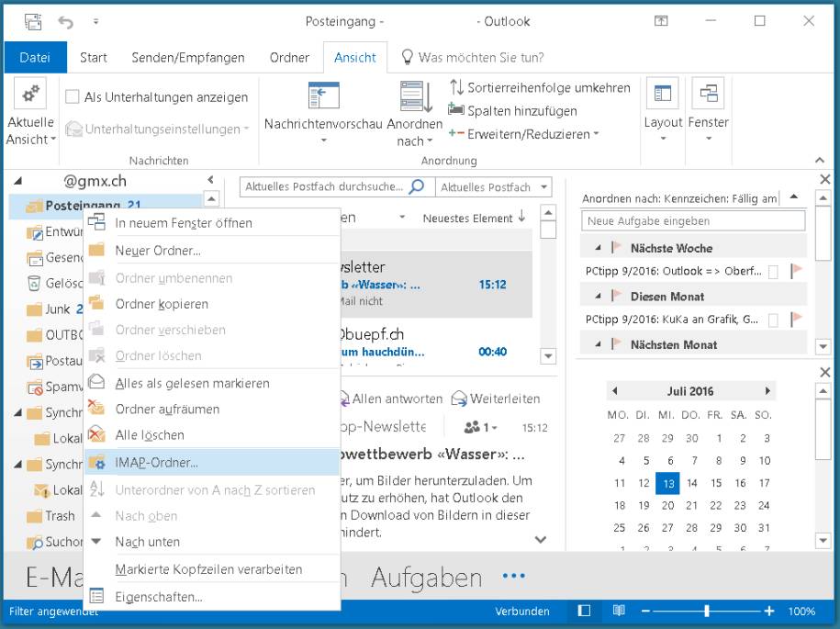Toggle Als Unterhaltungen anzeigen checkbox

(x=73, y=97)
